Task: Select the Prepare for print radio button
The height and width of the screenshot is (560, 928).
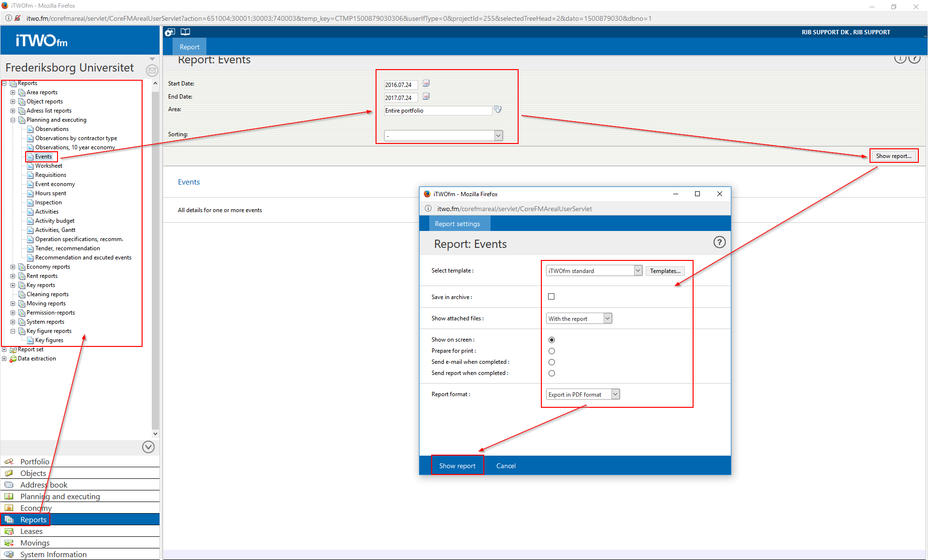Action: click(551, 351)
